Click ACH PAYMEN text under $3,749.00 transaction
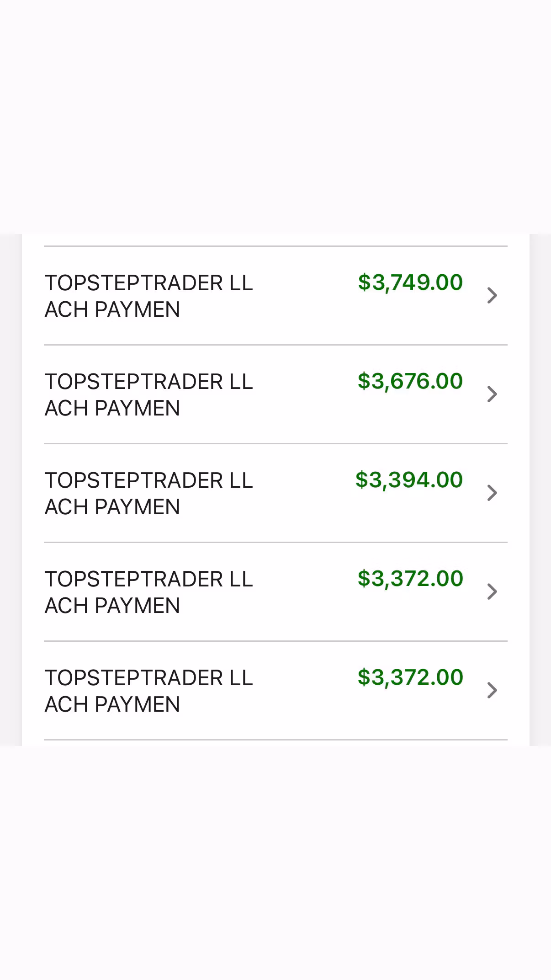 click(x=112, y=309)
